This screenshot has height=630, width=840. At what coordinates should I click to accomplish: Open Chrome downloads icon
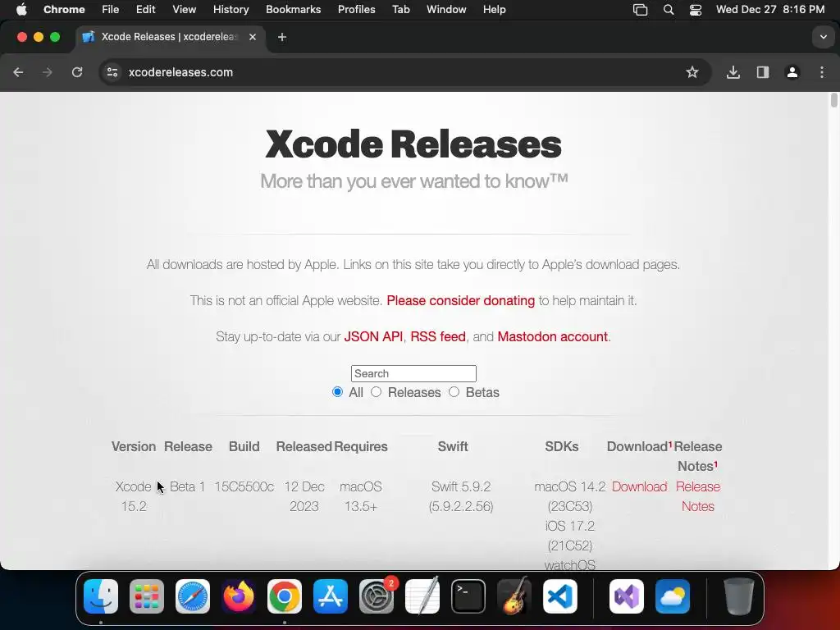coord(733,72)
